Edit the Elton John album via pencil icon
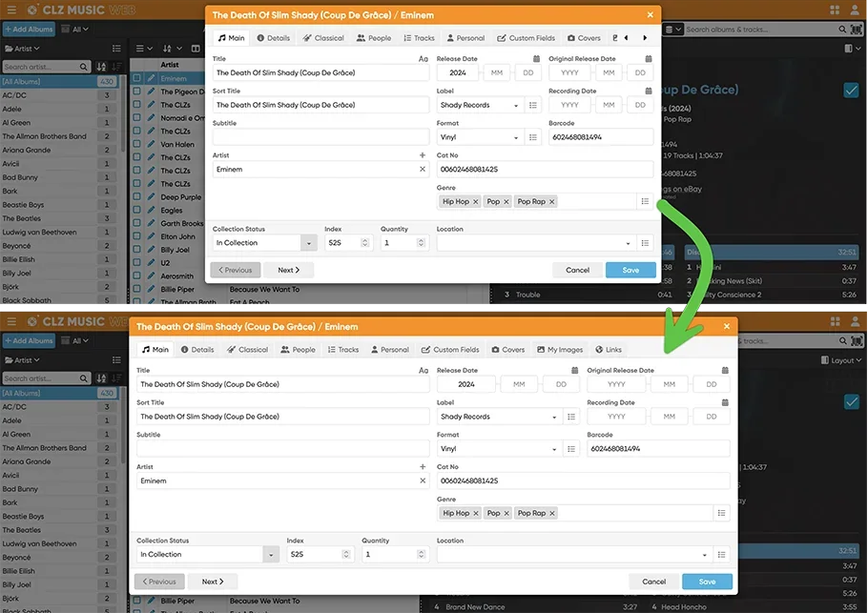Screen dimensions: 868x613 click(x=151, y=236)
